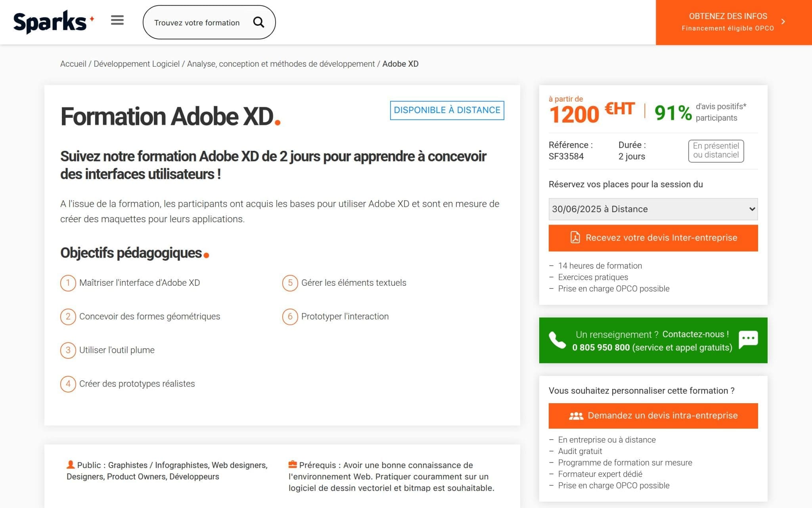The width and height of the screenshot is (812, 508).
Task: Click the objective Créer des prototypes réalistes
Action: [137, 384]
